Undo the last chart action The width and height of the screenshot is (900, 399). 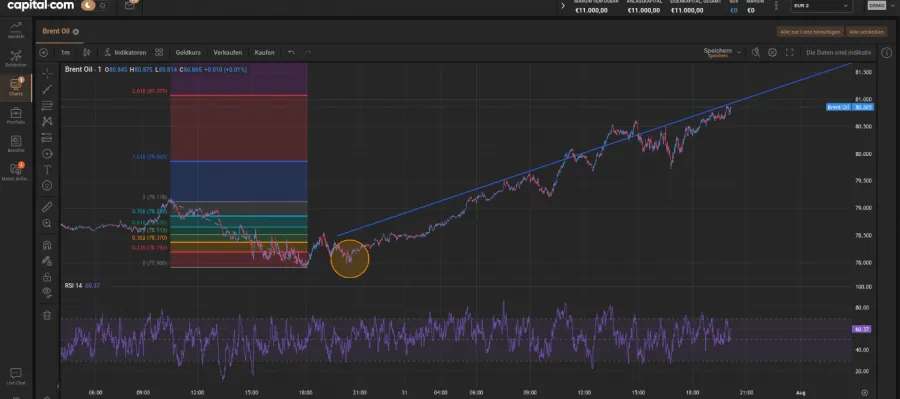(x=291, y=52)
